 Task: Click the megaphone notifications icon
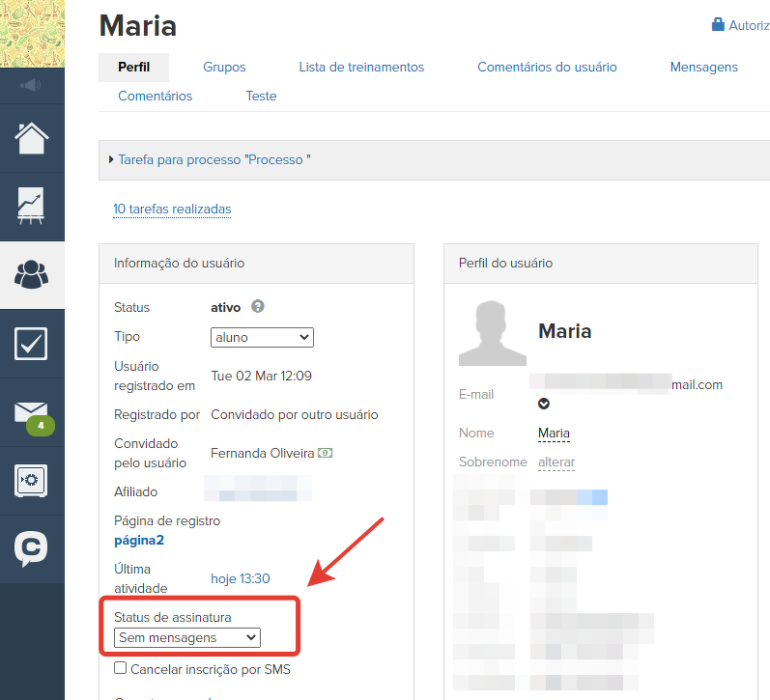(32, 86)
